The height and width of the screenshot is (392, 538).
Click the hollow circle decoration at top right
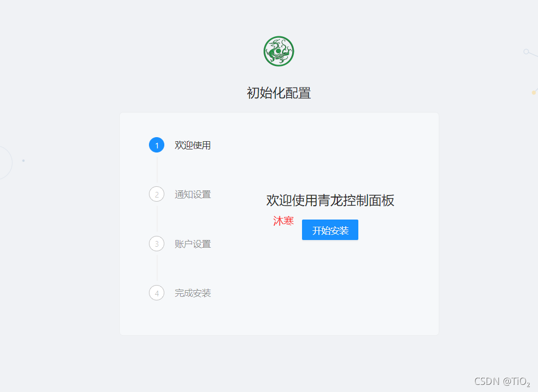tap(526, 52)
